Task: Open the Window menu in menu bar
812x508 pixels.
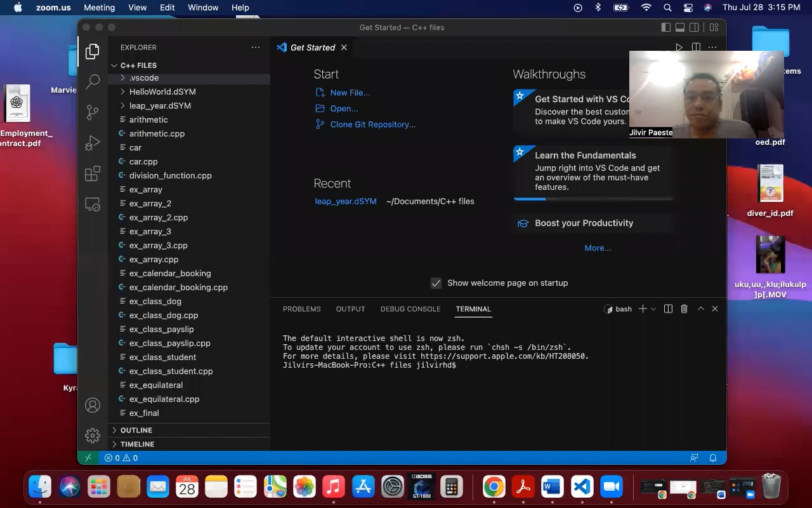Action: click(203, 8)
